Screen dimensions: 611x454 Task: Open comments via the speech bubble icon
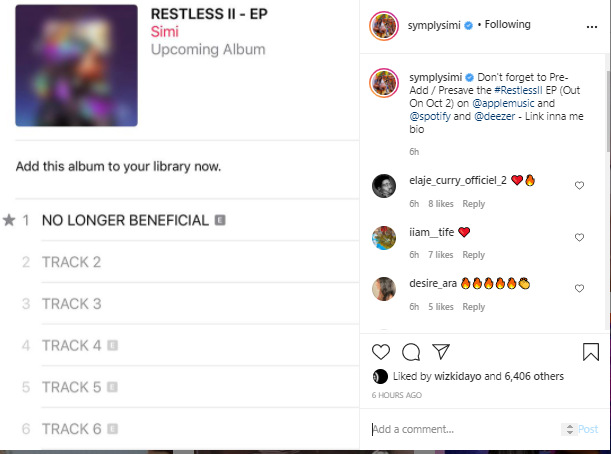coord(411,352)
